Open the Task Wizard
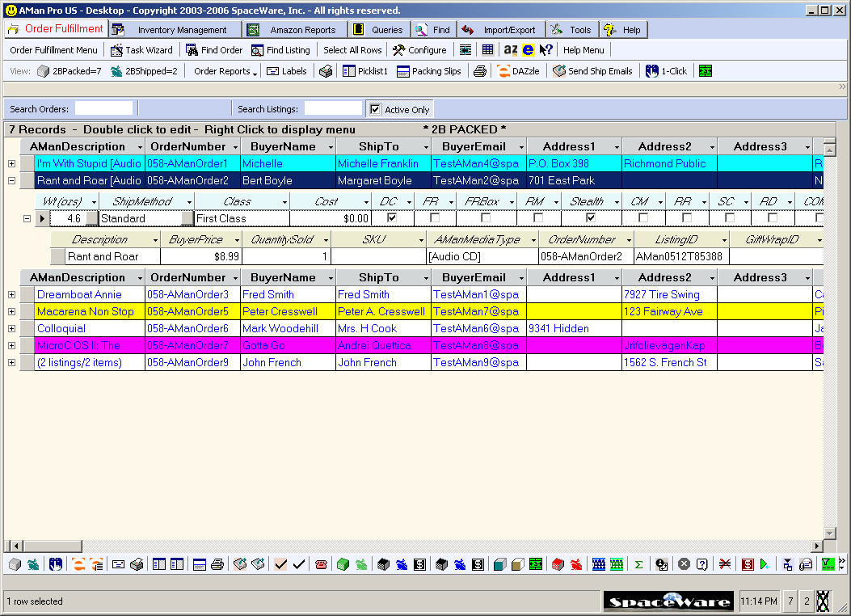851x616 pixels. (141, 50)
